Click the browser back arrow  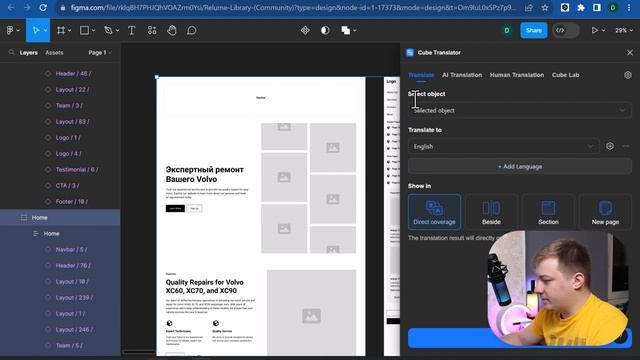pos(11,8)
